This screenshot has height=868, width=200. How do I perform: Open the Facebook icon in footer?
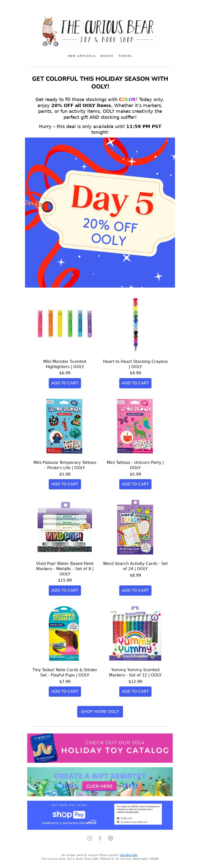(100, 838)
